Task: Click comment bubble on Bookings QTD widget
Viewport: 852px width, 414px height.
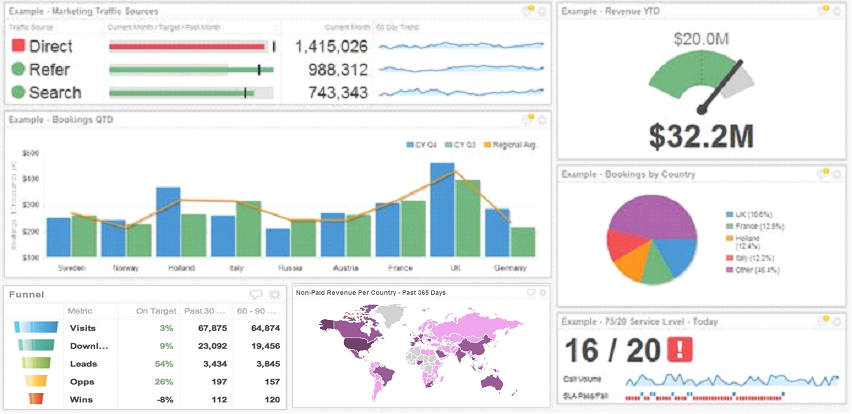Action: click(528, 119)
